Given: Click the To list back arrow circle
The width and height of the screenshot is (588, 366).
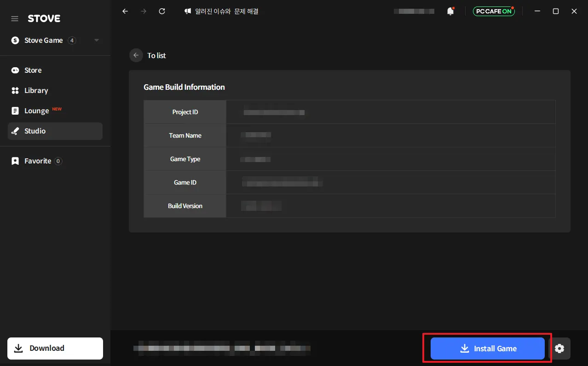Looking at the screenshot, I should point(136,55).
